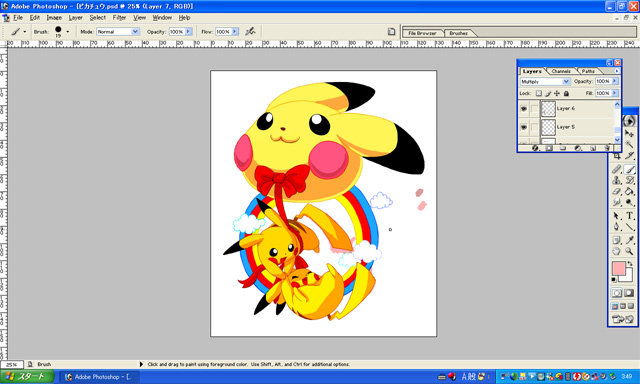
Task: Open the Brush preset picker arrow
Action: [x=68, y=31]
